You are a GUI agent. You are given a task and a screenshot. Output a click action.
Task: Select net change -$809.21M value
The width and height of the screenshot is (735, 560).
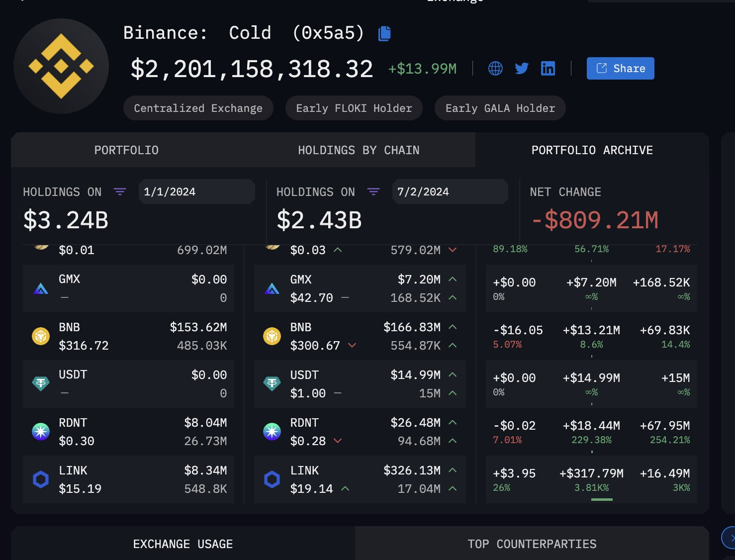coord(595,220)
